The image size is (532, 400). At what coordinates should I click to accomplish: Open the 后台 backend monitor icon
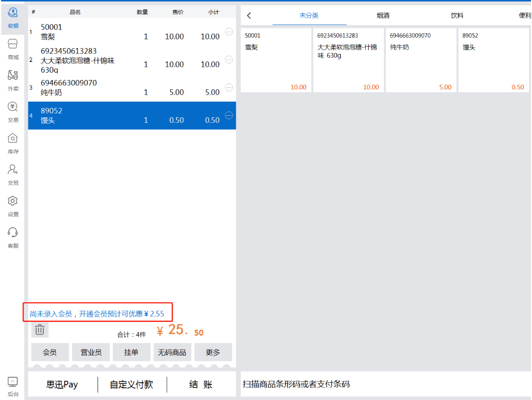13,386
